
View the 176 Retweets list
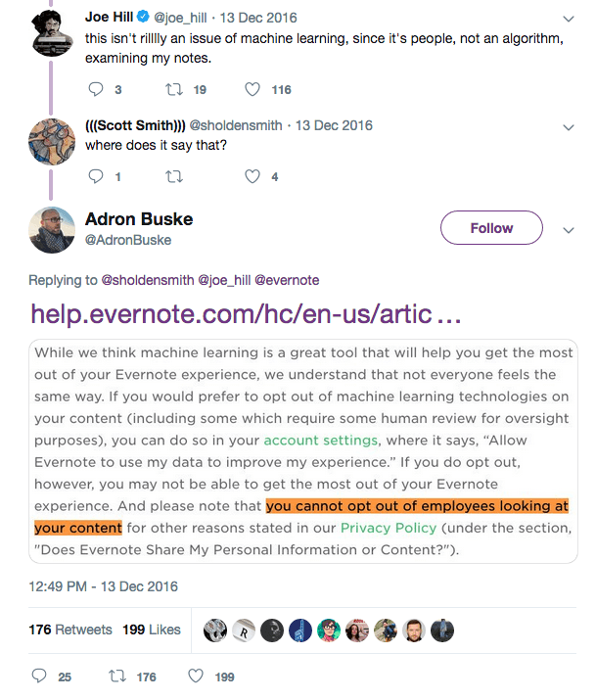[71, 630]
